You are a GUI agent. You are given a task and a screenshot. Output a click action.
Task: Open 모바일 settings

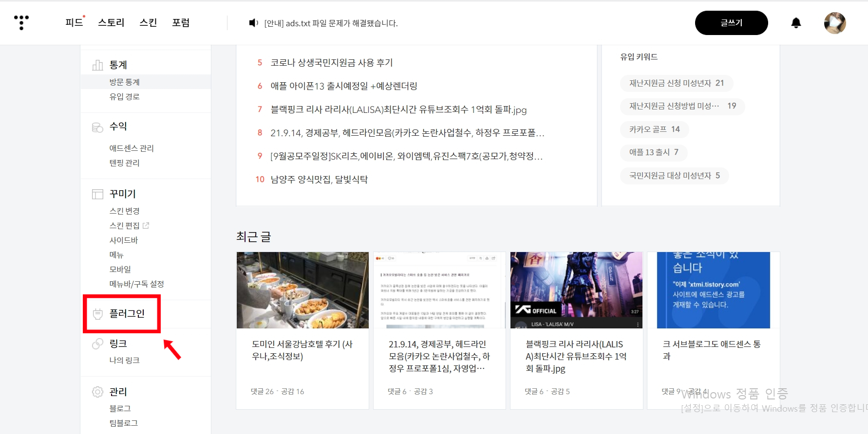tap(120, 269)
